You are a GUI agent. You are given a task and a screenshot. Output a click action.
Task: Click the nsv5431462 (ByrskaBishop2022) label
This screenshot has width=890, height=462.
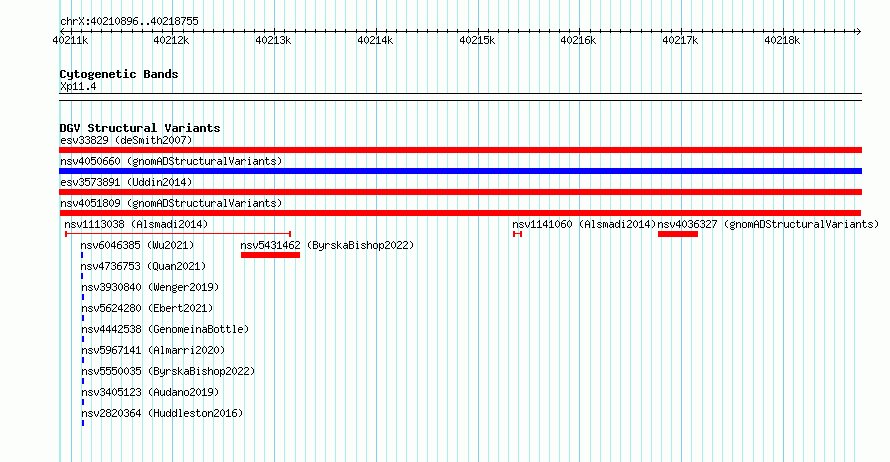coord(328,245)
